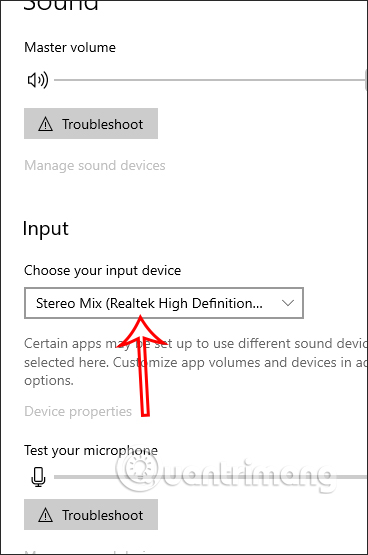The image size is (368, 555).
Task: Open the Manage sound devices link
Action: pos(94,165)
